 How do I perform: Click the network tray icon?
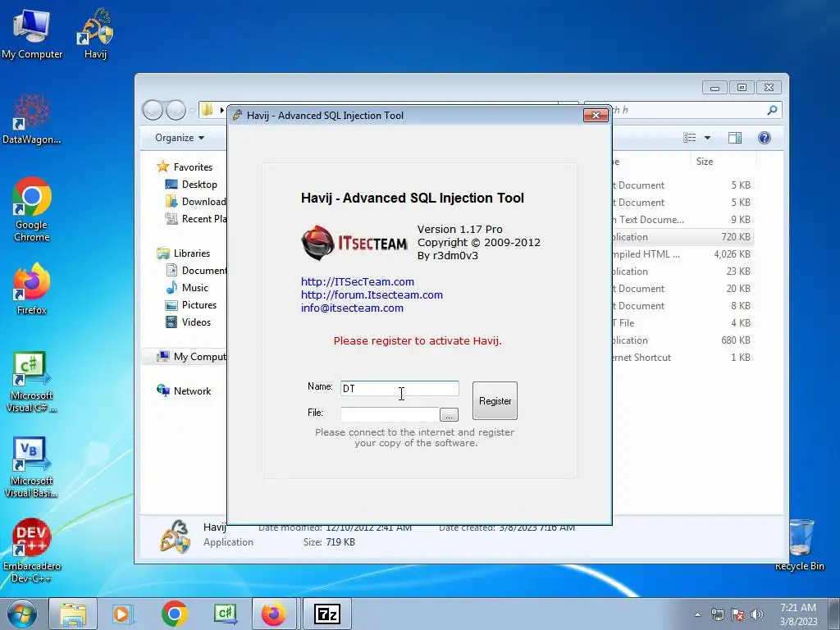click(x=717, y=614)
